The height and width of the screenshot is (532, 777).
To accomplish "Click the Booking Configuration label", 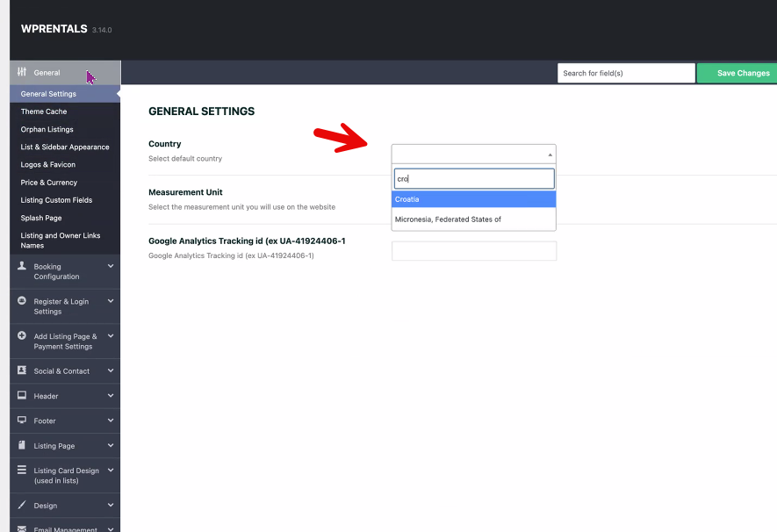I will point(56,271).
